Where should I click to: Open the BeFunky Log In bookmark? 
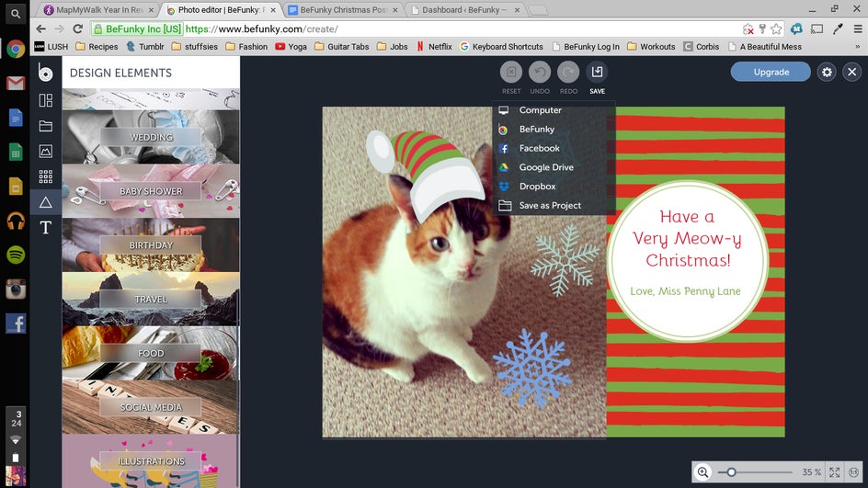point(586,47)
